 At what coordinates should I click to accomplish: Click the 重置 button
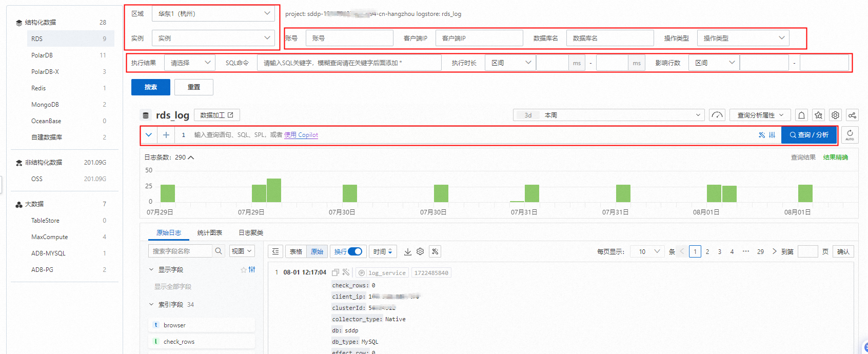pyautogui.click(x=194, y=87)
